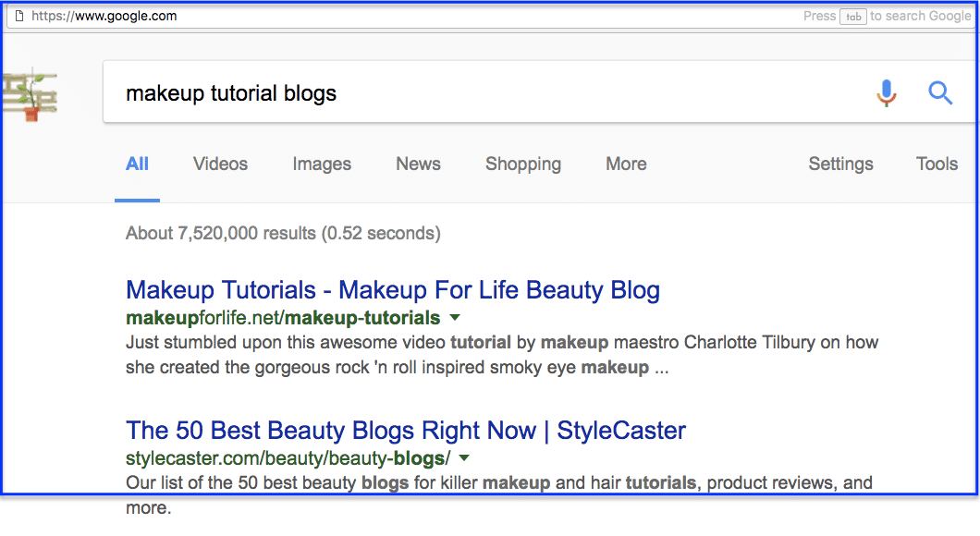
Task: Click the About 7,520,000 results text
Action: pyautogui.click(x=283, y=234)
